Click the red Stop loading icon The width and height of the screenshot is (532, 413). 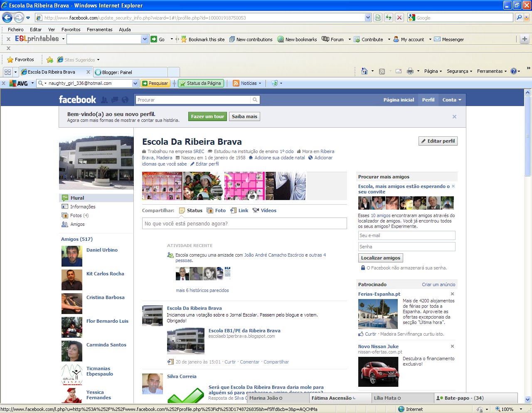(399, 17)
